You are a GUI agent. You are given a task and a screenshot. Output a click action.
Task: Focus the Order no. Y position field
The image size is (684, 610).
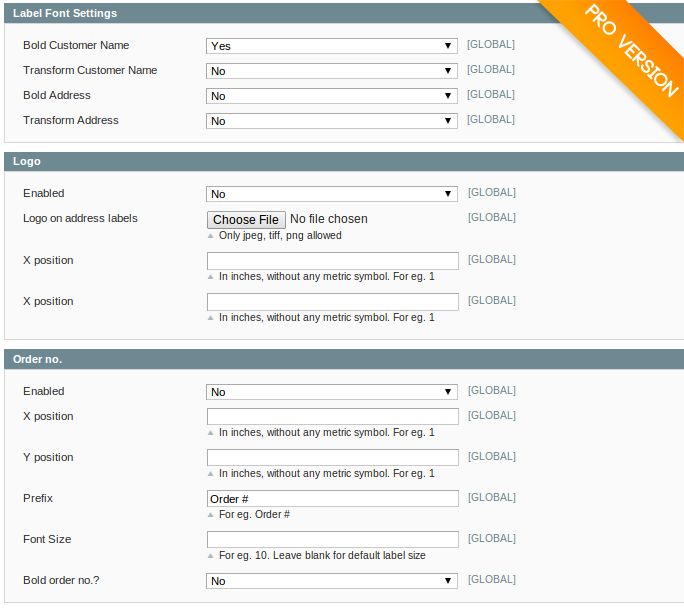click(x=332, y=457)
